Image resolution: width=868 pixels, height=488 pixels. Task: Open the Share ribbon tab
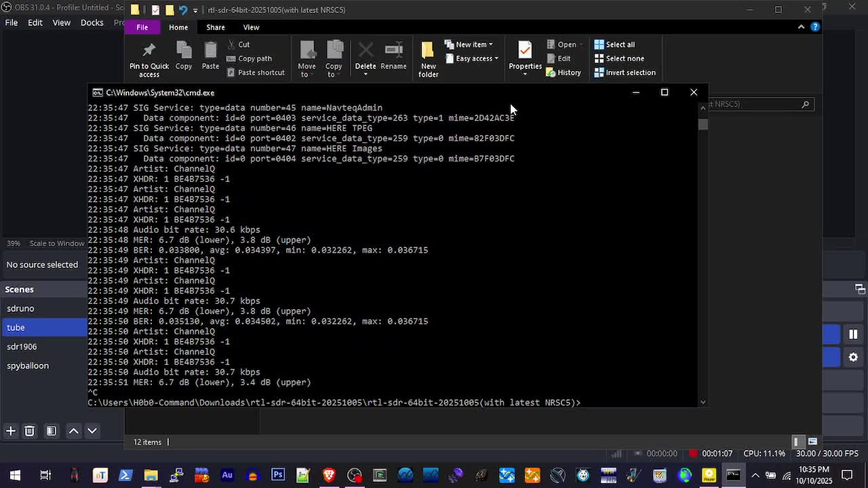click(x=215, y=27)
